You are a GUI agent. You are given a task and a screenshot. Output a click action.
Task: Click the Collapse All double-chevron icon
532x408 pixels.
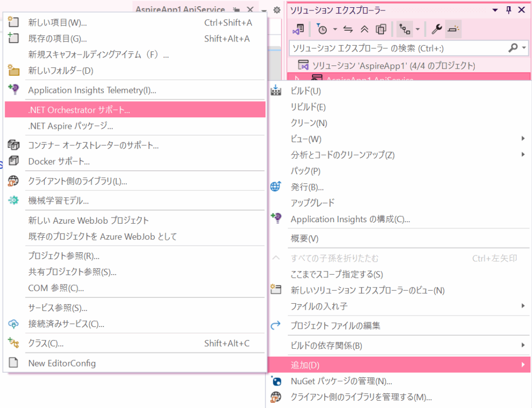[x=364, y=29]
